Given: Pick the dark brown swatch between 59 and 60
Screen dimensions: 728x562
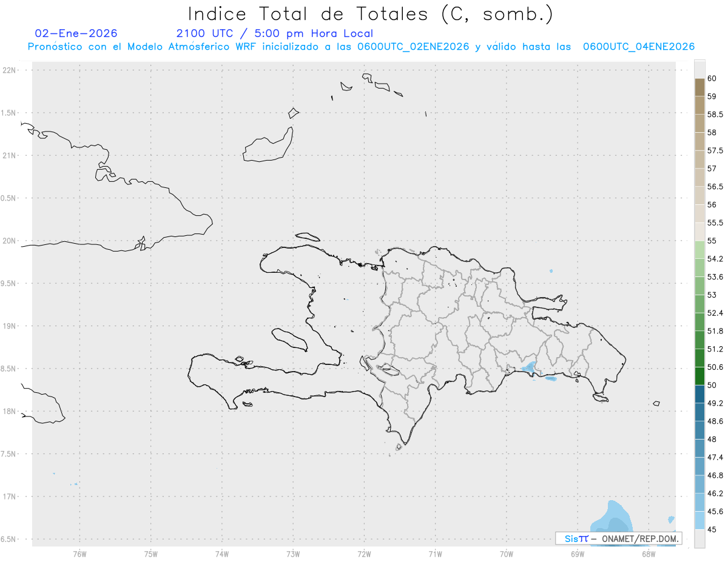Looking at the screenshot, I should tap(699, 87).
